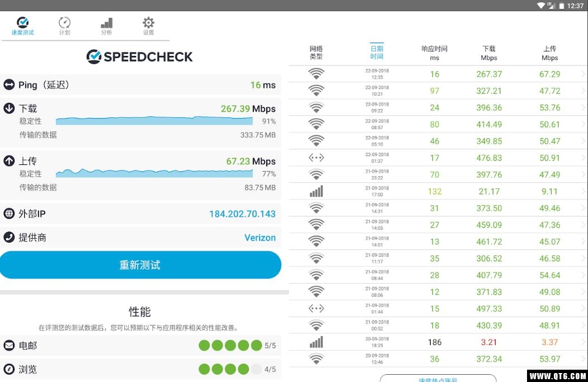Viewport: 588px width, 382px height.
Task: Click the upload stability graph showing 77%
Action: tap(154, 173)
